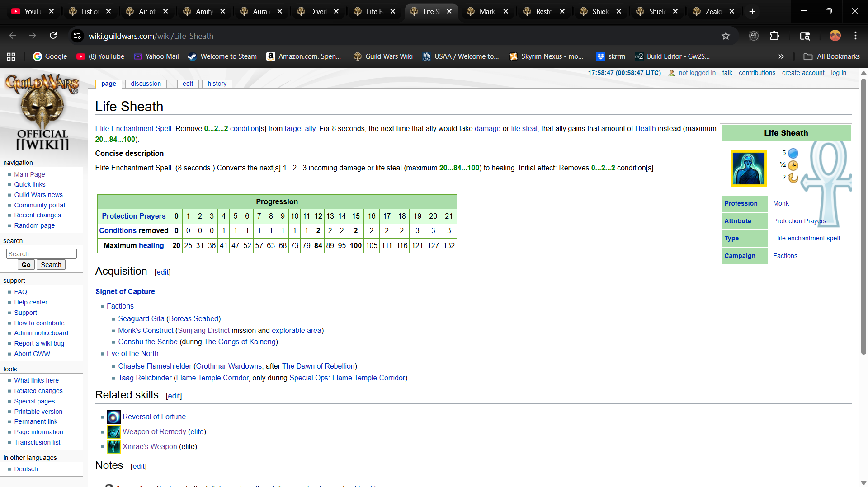
Task: Open Chrome three-dot menu
Action: [x=855, y=36]
